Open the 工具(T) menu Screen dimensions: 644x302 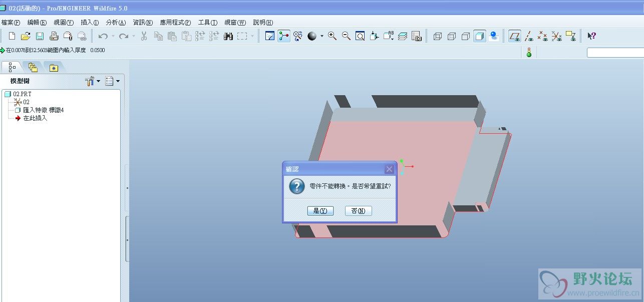pos(208,23)
